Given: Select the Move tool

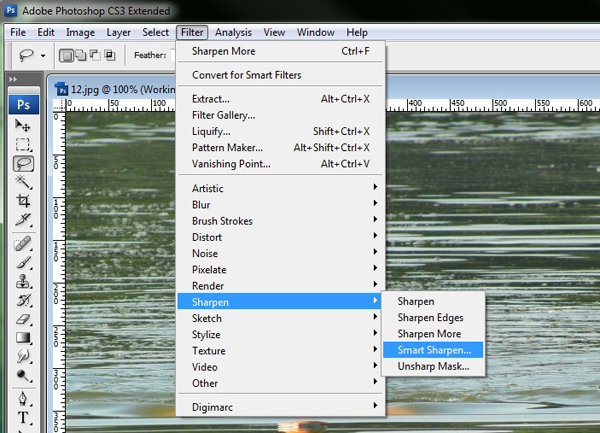Looking at the screenshot, I should coord(23,125).
